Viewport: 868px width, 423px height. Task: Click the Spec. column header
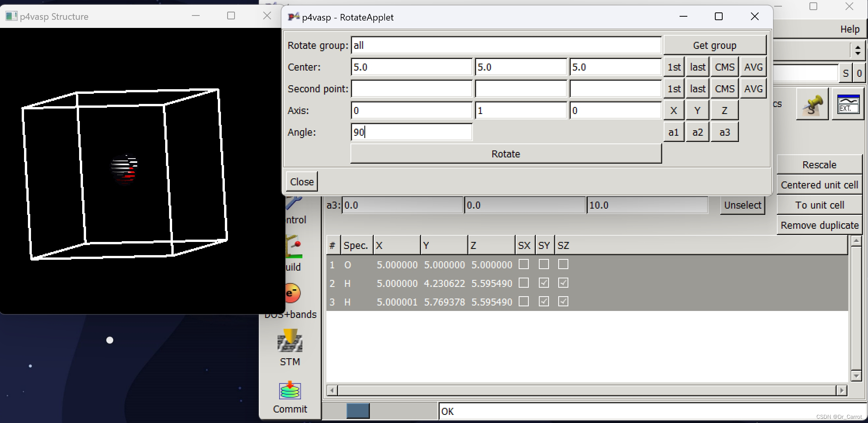[x=356, y=245]
